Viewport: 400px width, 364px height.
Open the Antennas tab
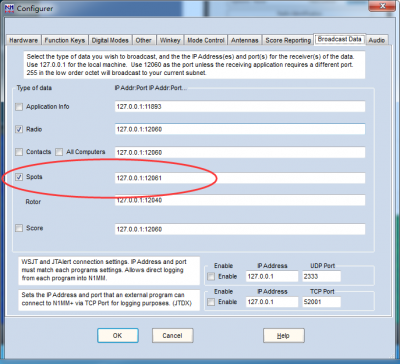[245, 40]
